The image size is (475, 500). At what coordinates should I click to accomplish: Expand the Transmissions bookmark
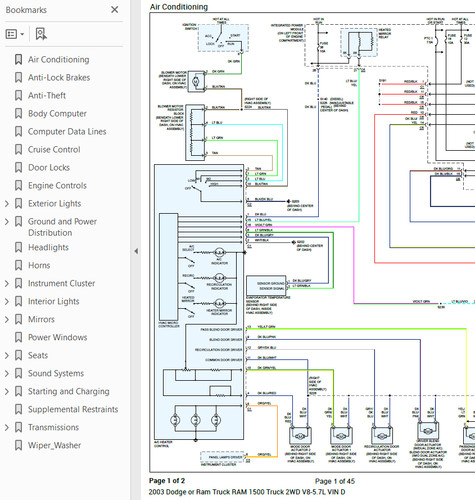(x=7, y=427)
